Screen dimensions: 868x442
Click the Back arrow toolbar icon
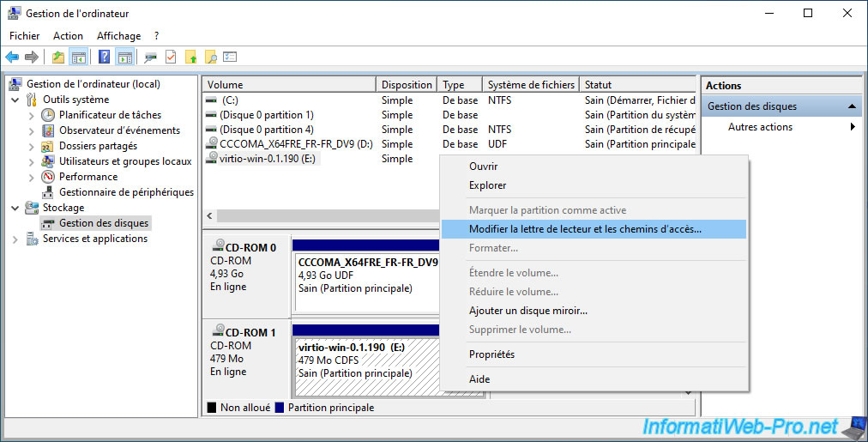point(12,57)
